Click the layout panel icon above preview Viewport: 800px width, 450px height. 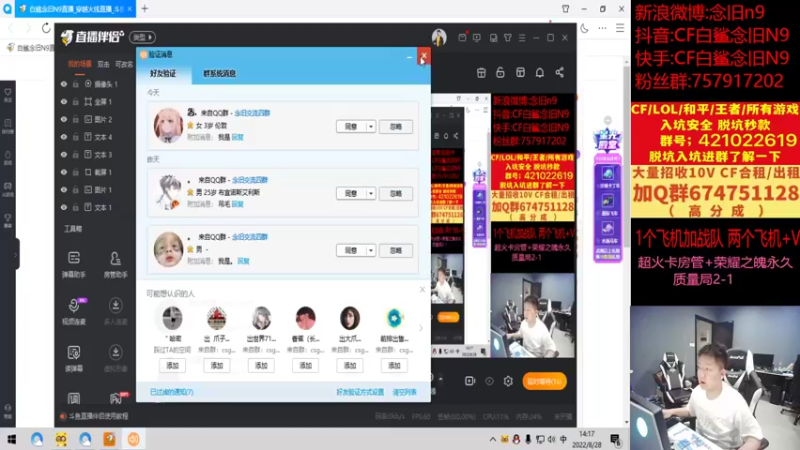click(520, 73)
